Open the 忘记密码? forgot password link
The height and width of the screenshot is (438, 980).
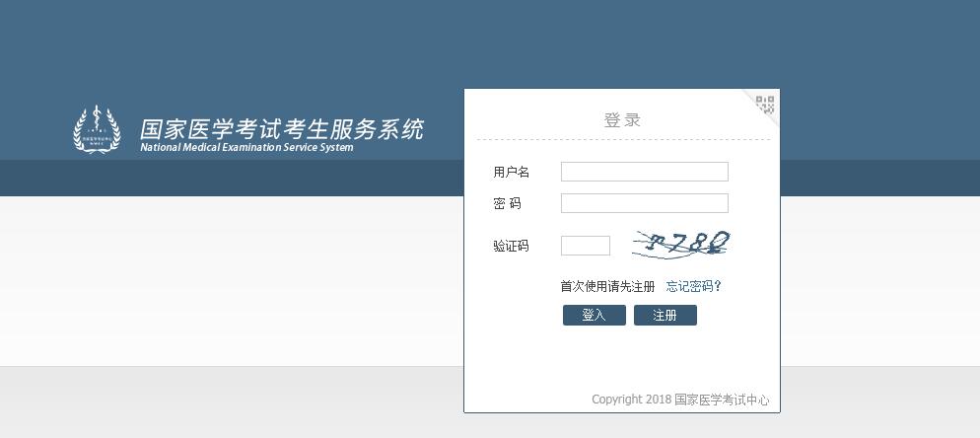tap(694, 286)
